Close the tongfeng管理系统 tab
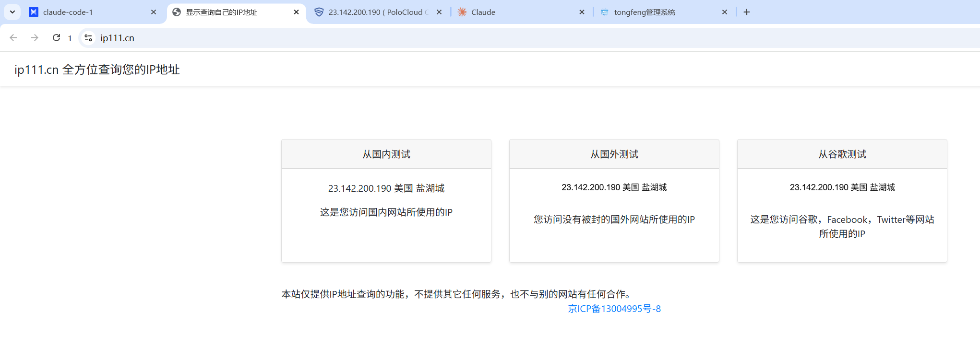The image size is (980, 347). coord(725,12)
